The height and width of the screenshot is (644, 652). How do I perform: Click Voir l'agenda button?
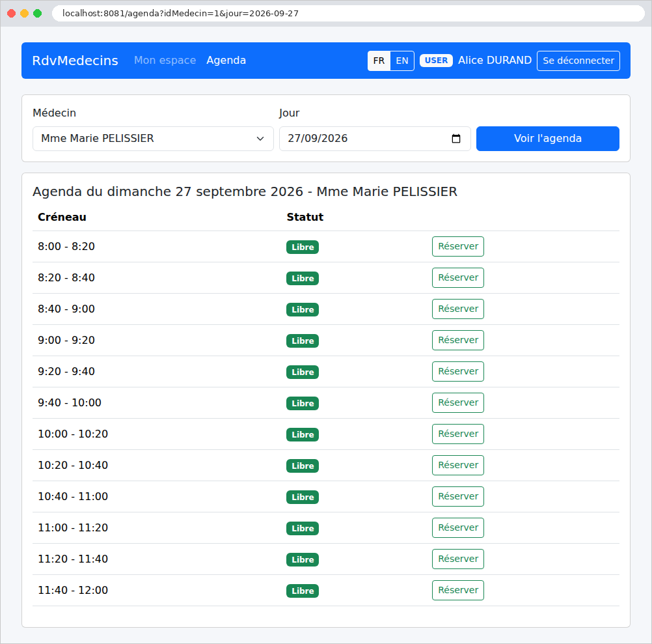(548, 139)
